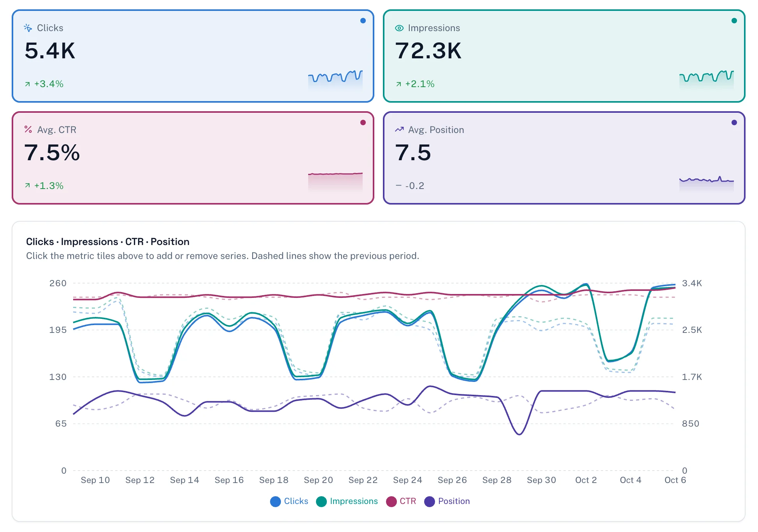Toggle the Clicks metric tile
Image resolution: width=758 pixels, height=532 pixels.
pos(193,56)
